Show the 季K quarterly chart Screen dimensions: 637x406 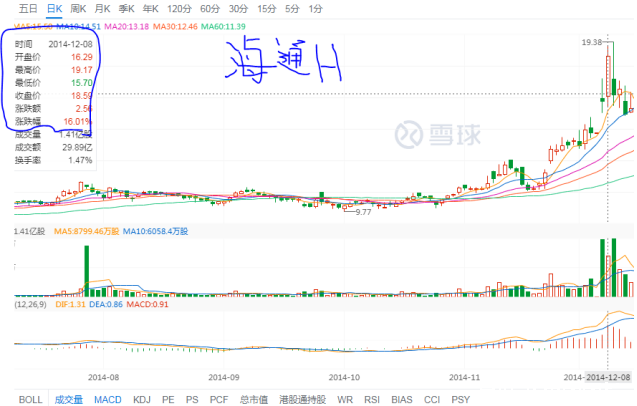(127, 9)
